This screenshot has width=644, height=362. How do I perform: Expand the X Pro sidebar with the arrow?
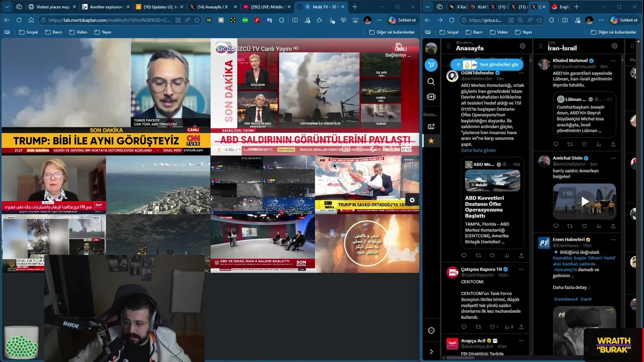click(x=431, y=351)
